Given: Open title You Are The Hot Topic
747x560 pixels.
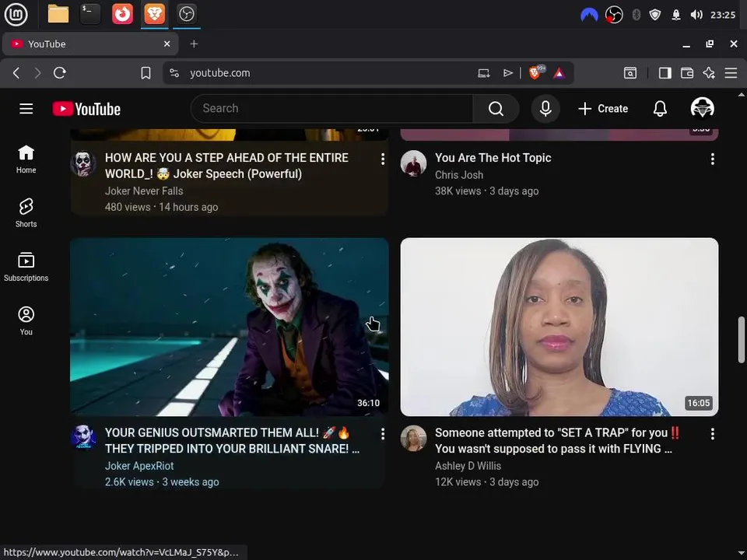Looking at the screenshot, I should (x=493, y=158).
